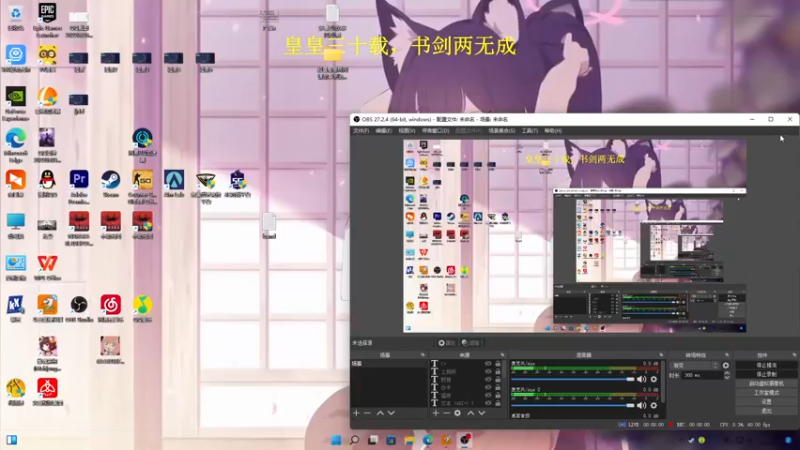Open gear settings for 麦克风/Aux mixer channel

[x=654, y=379]
